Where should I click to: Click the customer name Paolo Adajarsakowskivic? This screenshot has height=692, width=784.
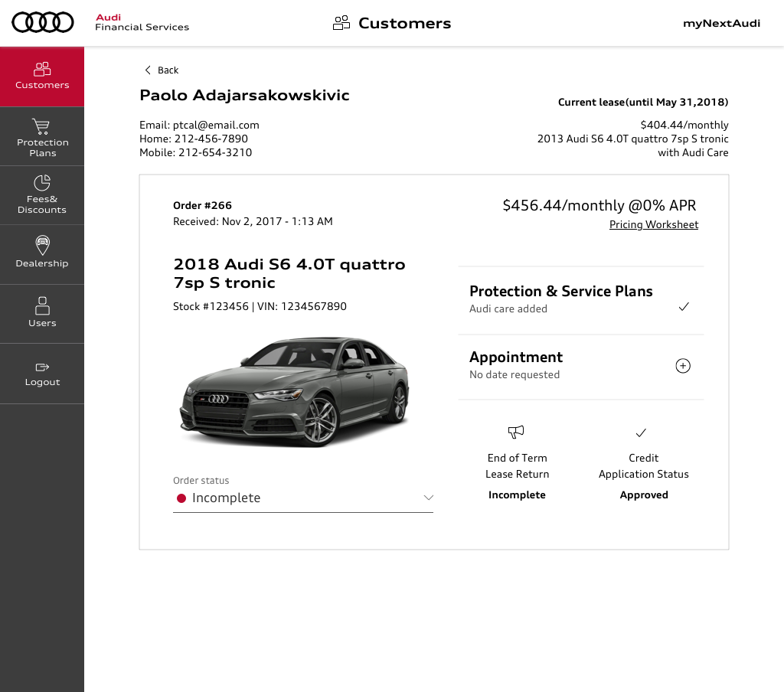coord(244,95)
